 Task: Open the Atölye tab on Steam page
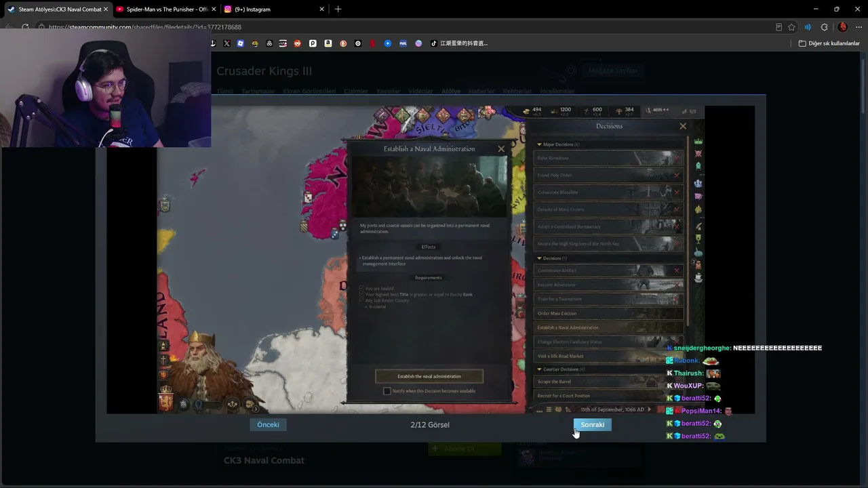coord(451,91)
